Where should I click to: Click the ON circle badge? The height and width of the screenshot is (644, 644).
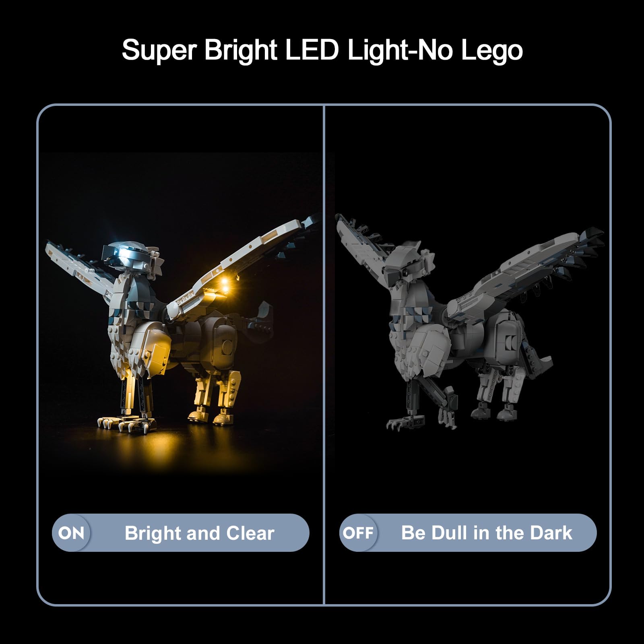tap(71, 533)
